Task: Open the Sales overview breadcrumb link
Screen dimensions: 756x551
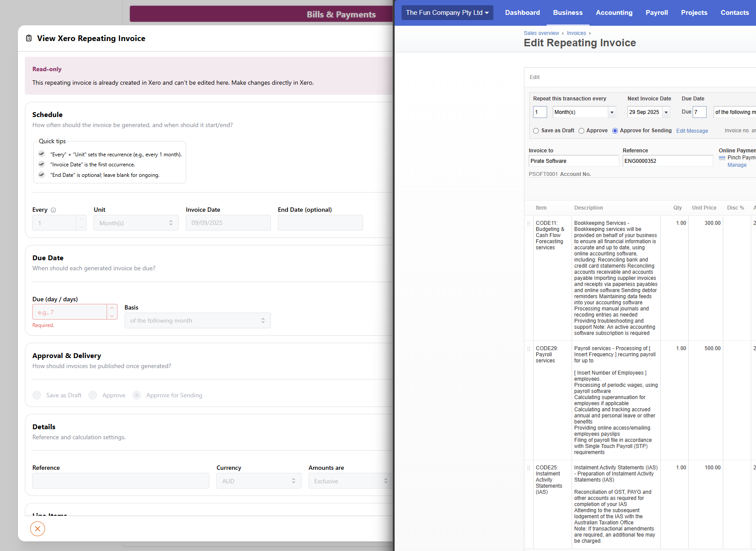Action: point(541,33)
